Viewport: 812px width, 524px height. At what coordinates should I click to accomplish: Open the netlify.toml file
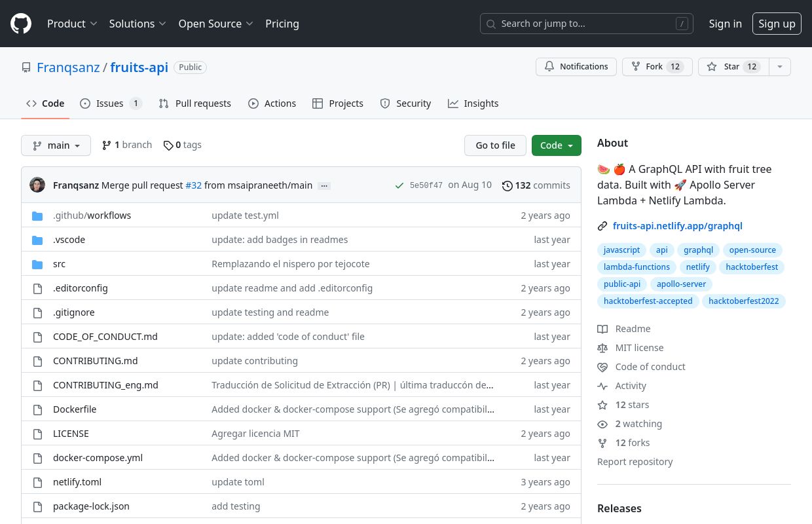[77, 482]
